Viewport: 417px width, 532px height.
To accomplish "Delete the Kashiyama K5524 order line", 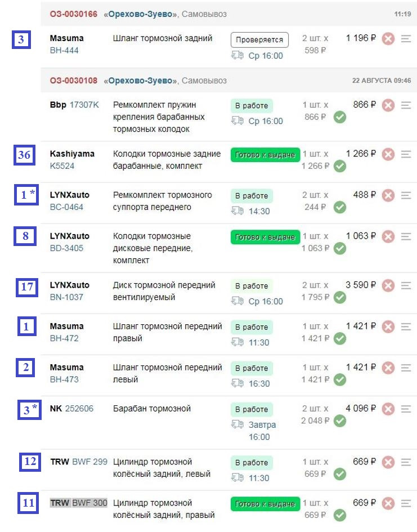I will pyautogui.click(x=388, y=154).
